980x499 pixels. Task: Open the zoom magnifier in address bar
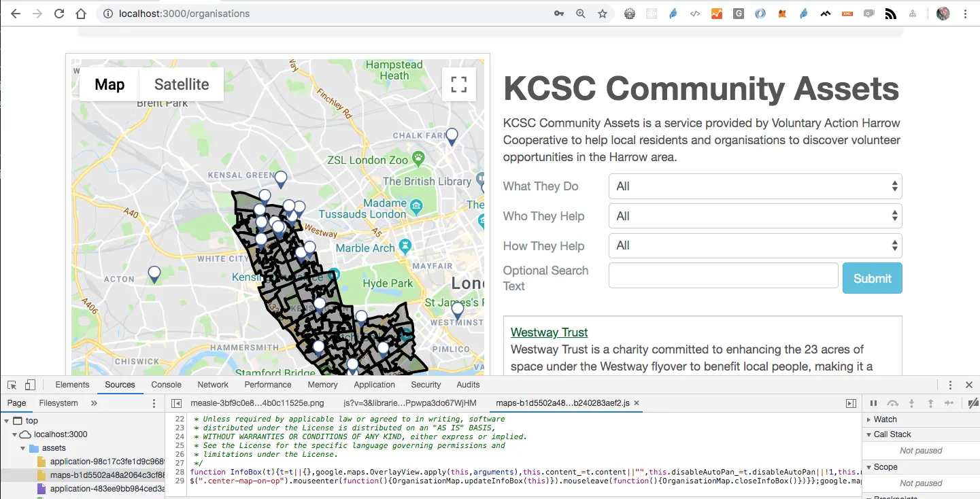pyautogui.click(x=581, y=14)
